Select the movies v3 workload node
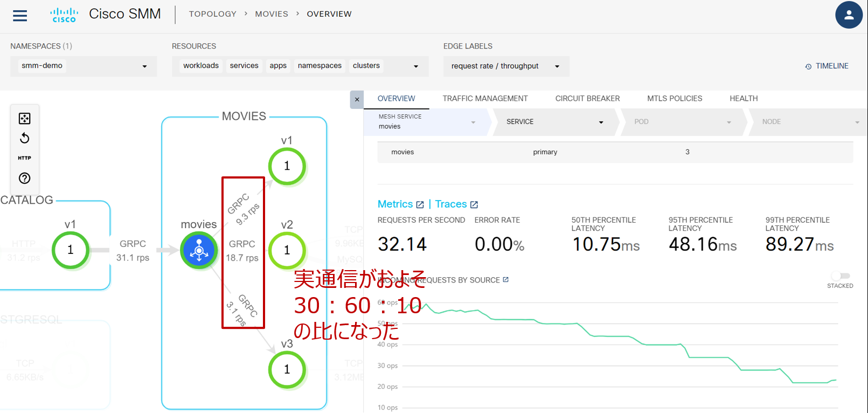 pos(287,369)
